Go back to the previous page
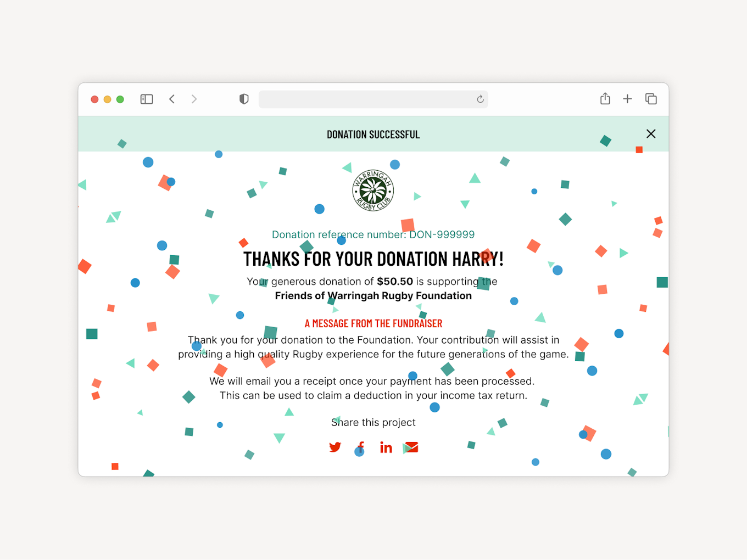747x560 pixels. click(172, 99)
